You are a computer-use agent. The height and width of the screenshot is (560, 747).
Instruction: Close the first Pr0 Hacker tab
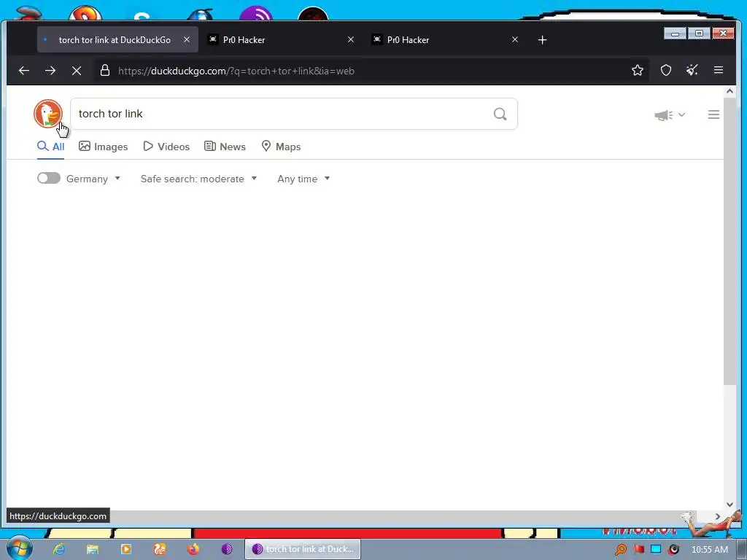click(351, 39)
